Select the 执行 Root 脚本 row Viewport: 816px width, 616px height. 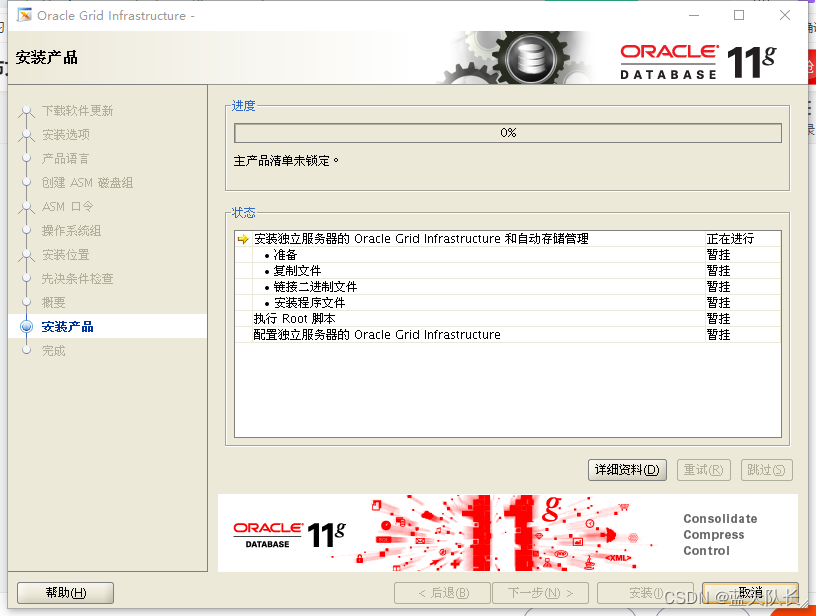pyautogui.click(x=507, y=318)
